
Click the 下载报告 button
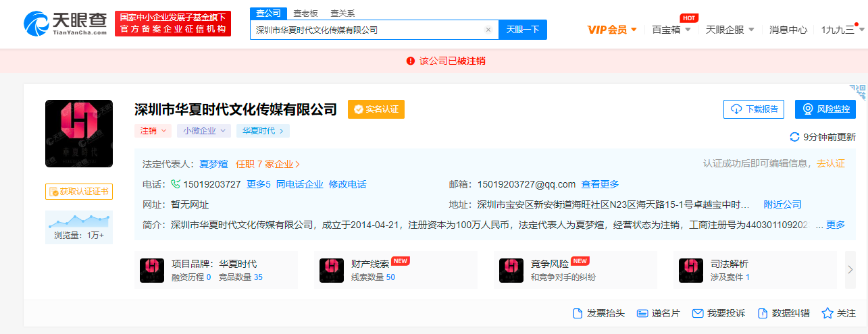(753, 109)
